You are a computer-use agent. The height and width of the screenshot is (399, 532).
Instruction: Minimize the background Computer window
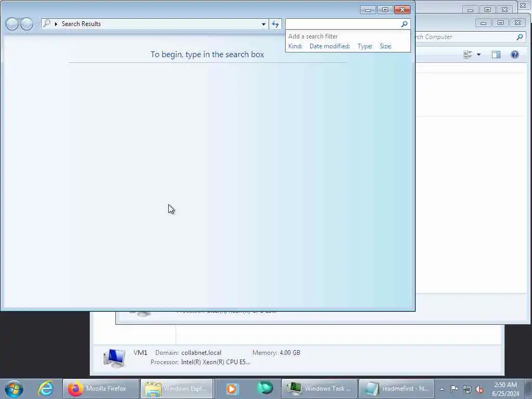(x=484, y=23)
